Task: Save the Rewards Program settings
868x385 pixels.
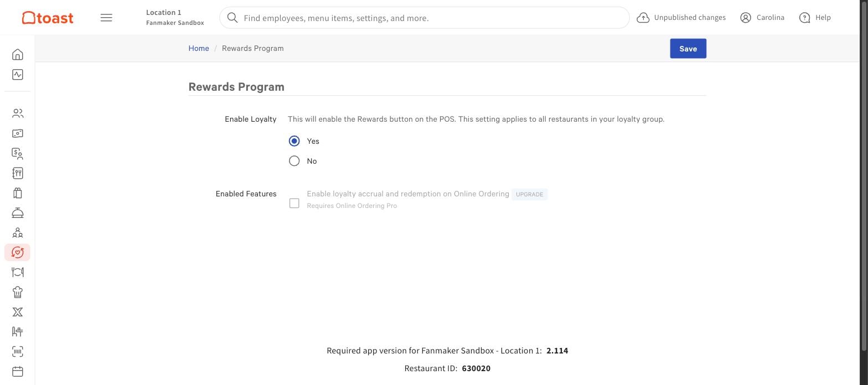Action: (688, 49)
